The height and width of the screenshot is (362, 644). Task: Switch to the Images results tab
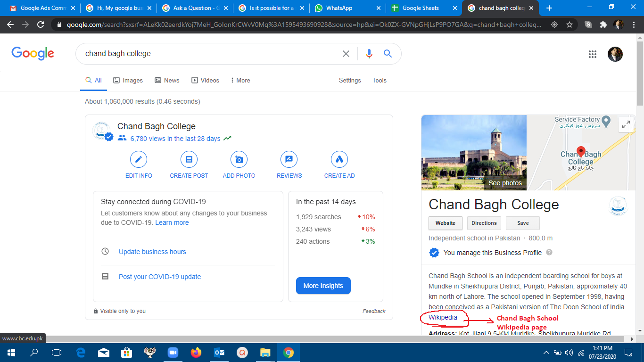(128, 80)
